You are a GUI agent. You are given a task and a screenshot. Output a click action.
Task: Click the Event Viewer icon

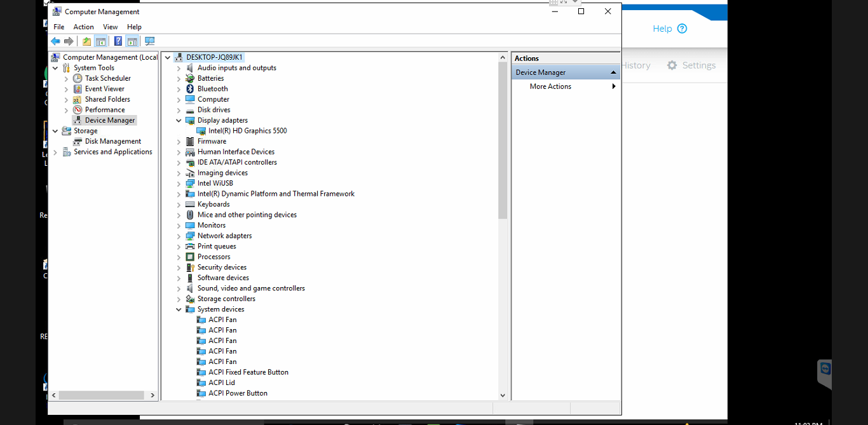point(78,89)
